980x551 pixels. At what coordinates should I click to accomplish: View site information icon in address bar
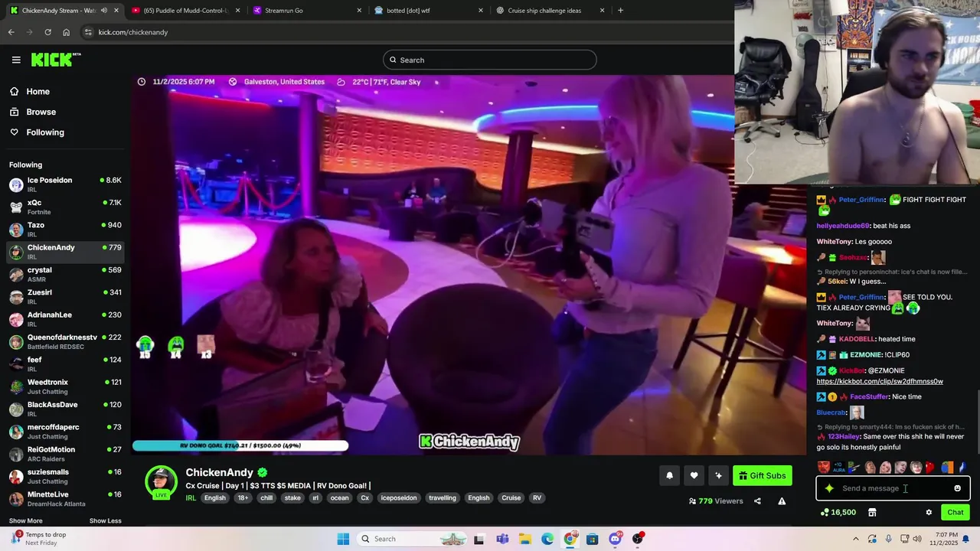pos(88,32)
